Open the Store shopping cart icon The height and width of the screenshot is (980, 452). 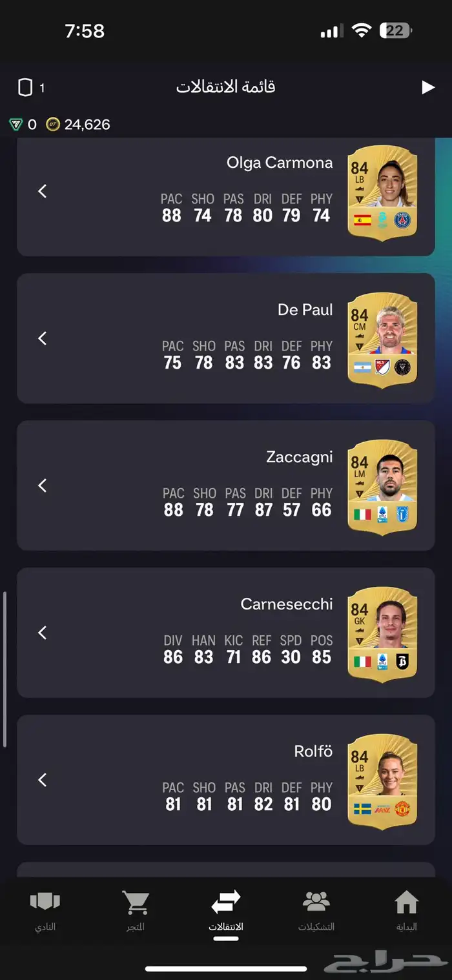[x=136, y=902]
